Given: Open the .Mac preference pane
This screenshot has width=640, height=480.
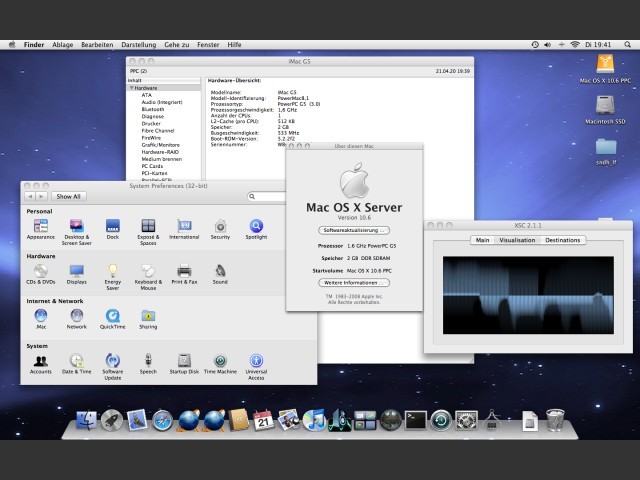Looking at the screenshot, I should pos(41,319).
